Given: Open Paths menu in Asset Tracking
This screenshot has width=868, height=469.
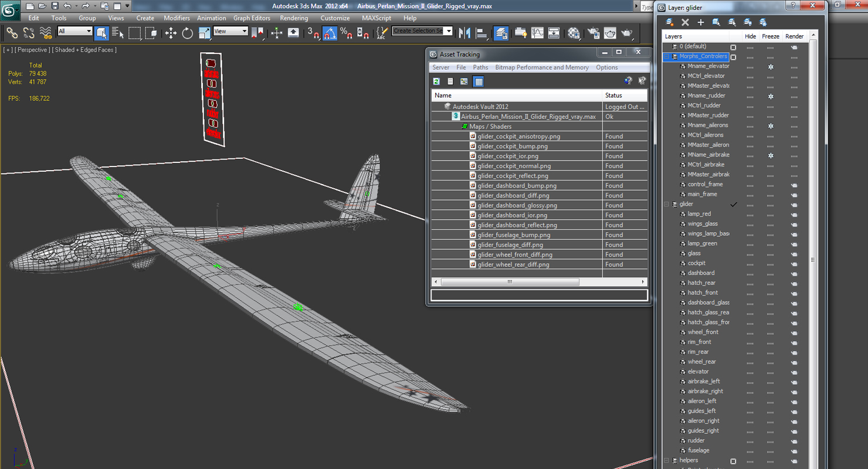Looking at the screenshot, I should point(480,67).
